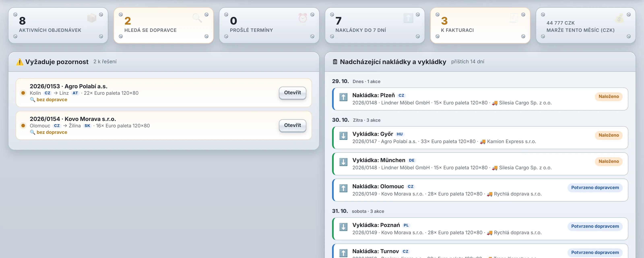Image resolution: width=644 pixels, height=258 pixels.
Task: Click money bag icon in Marže card
Action: click(619, 18)
